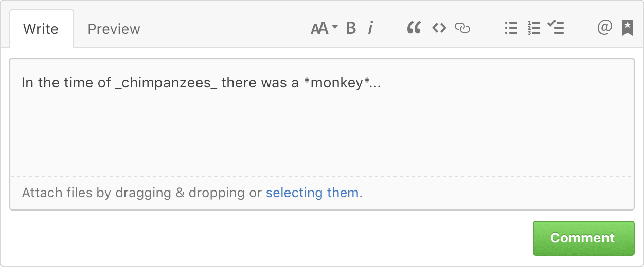The image size is (644, 267).
Task: Add a task list with checkboxes
Action: 556,28
